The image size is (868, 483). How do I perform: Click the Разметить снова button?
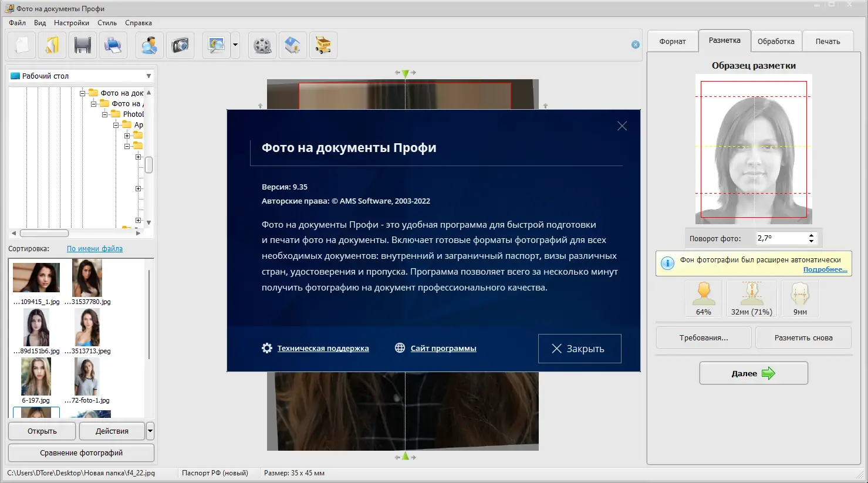pyautogui.click(x=803, y=337)
